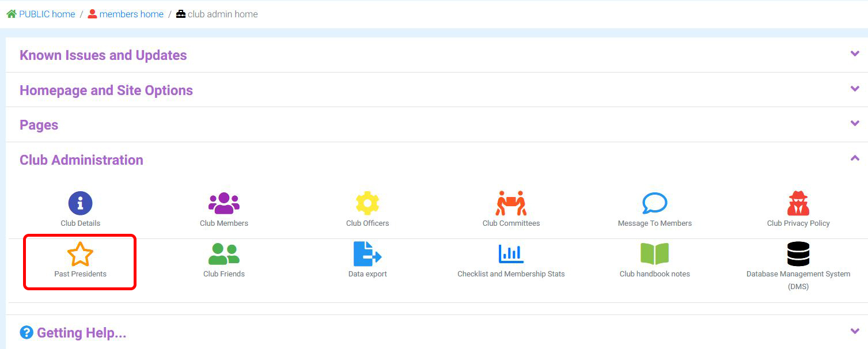Image resolution: width=868 pixels, height=349 pixels.
Task: Open the Checklist and Membership Stats chart icon
Action: [x=511, y=254]
